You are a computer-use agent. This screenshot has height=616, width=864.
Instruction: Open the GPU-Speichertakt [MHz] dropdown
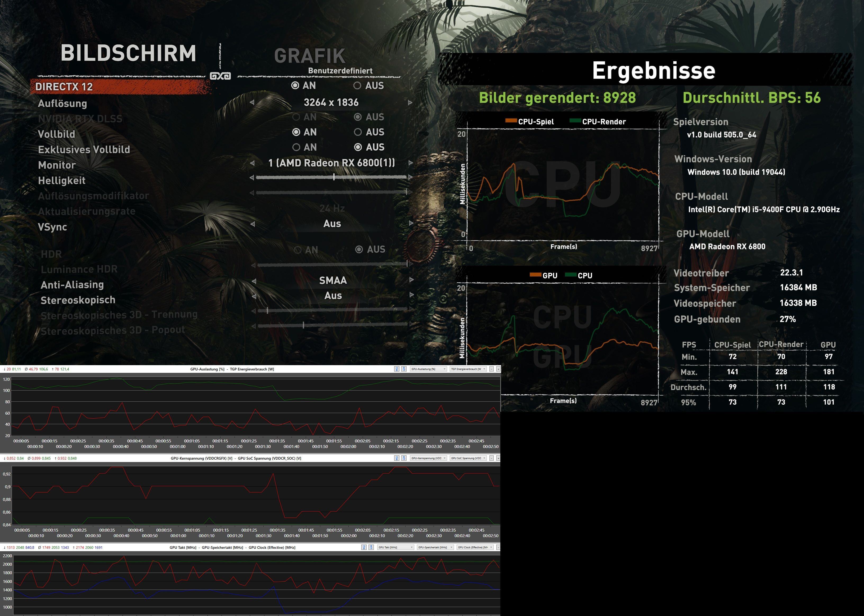435,547
